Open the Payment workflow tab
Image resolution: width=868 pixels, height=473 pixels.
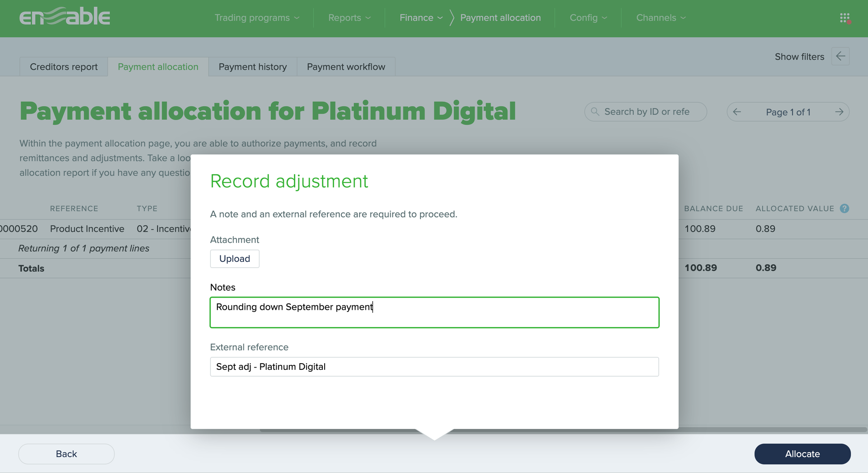click(x=346, y=66)
